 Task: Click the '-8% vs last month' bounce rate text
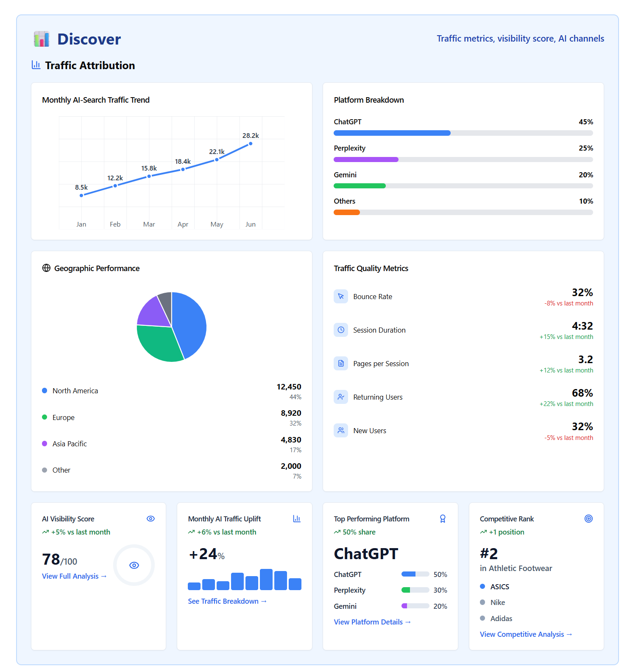(569, 303)
